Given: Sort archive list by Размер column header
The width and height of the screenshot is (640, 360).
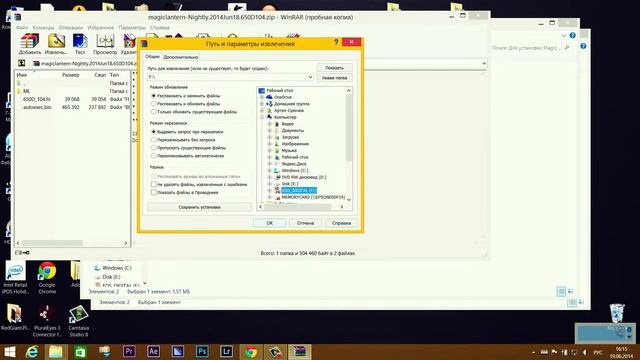Looking at the screenshot, I should pyautogui.click(x=70, y=75).
